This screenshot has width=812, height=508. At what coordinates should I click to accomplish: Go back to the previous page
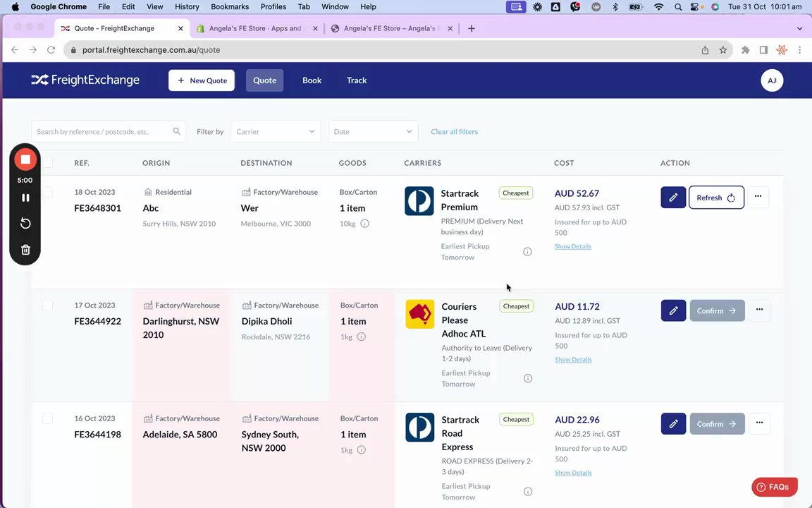(15, 50)
